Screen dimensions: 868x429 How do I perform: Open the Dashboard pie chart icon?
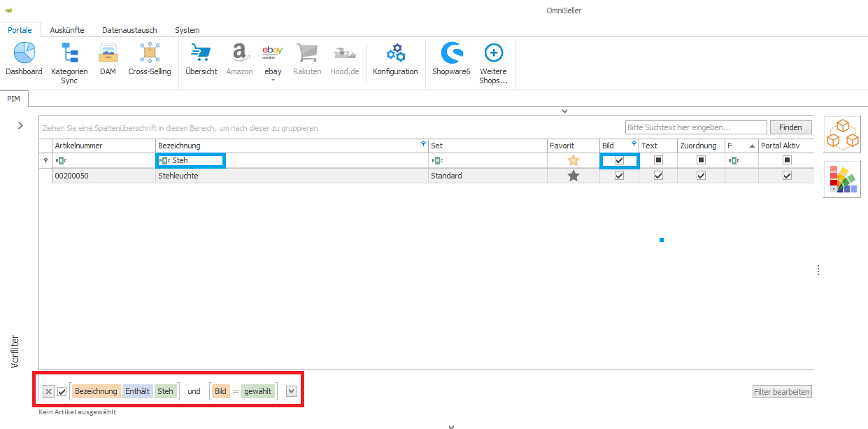[x=24, y=54]
